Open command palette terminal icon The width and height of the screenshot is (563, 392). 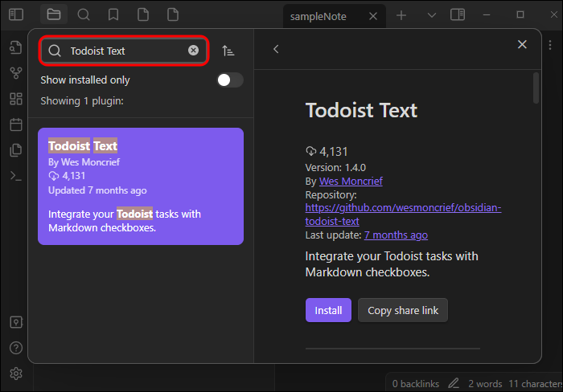[x=16, y=176]
